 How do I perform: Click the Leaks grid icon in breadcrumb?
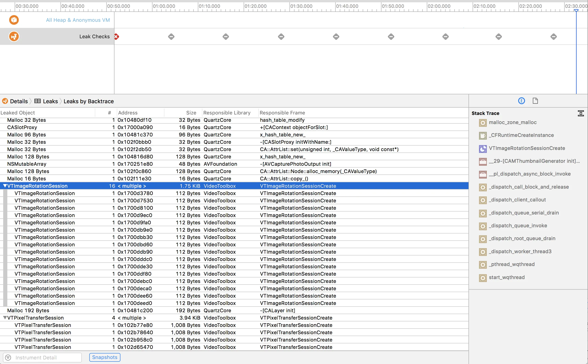click(38, 101)
